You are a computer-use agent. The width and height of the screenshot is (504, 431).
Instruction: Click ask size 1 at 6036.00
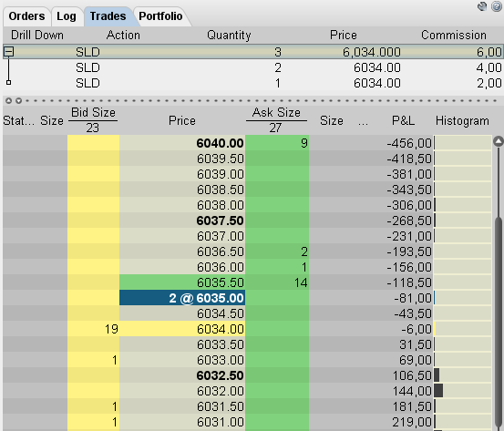point(304,267)
